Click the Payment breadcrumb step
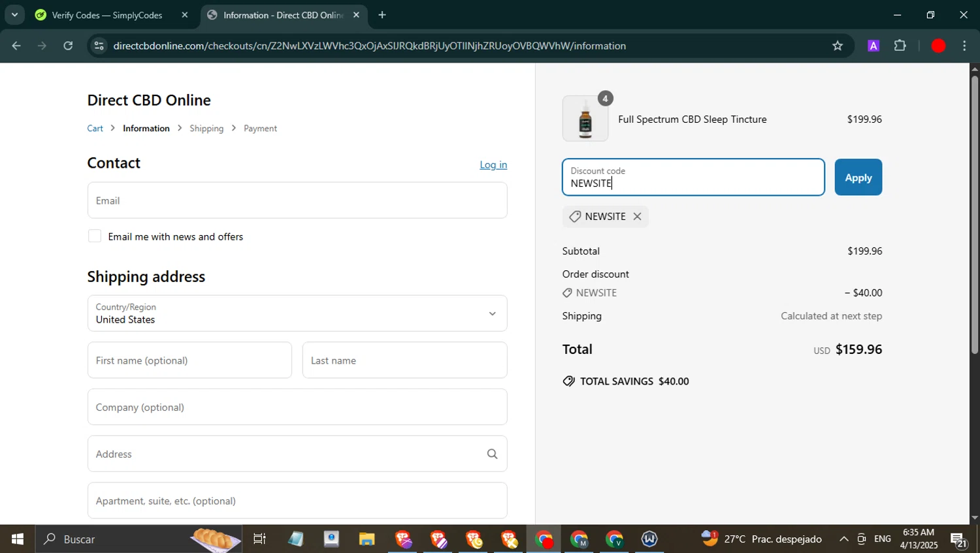This screenshot has height=553, width=980. (x=260, y=129)
